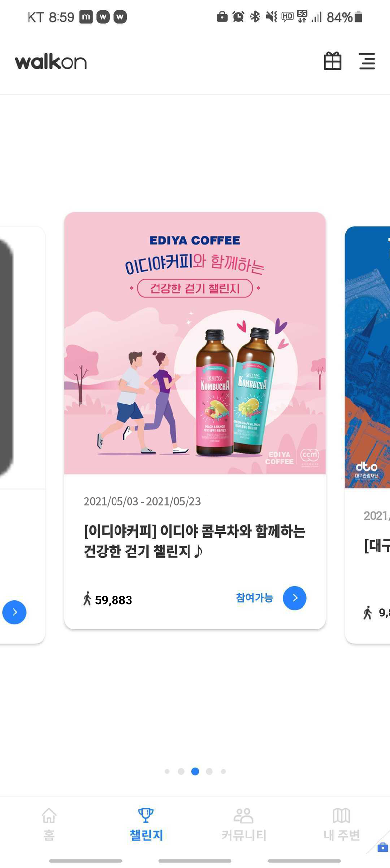Open the Ediya Coffee kombucha banner image

(x=195, y=343)
